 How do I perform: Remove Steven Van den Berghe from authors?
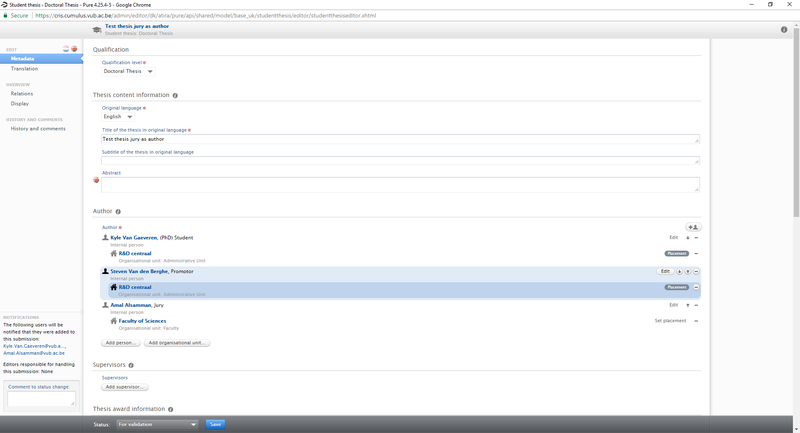[696, 271]
